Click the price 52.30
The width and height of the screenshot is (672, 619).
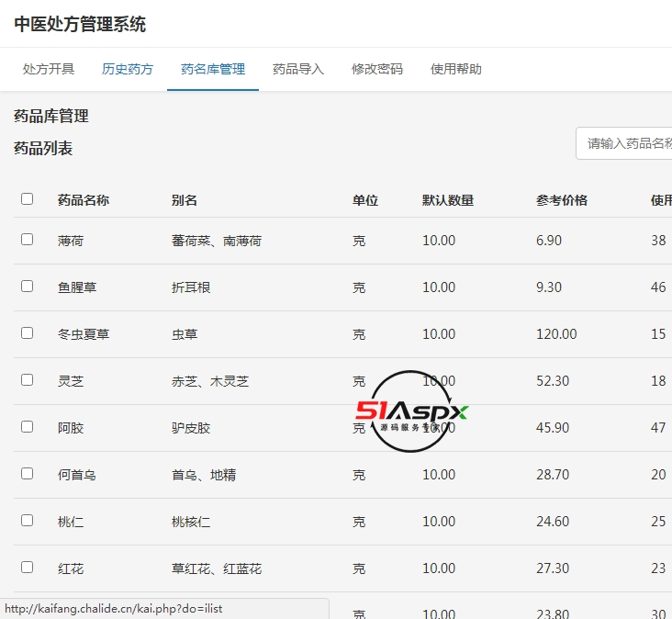(553, 380)
